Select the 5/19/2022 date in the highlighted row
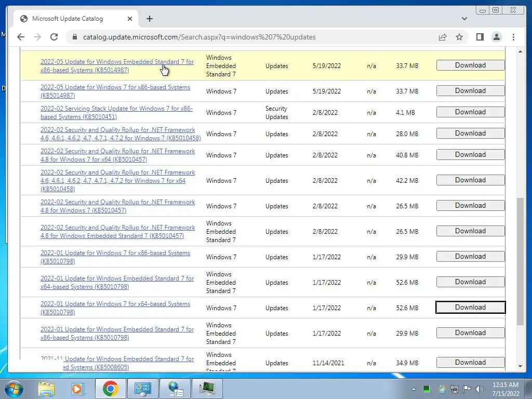Screen dimensions: 532x399 point(327,66)
